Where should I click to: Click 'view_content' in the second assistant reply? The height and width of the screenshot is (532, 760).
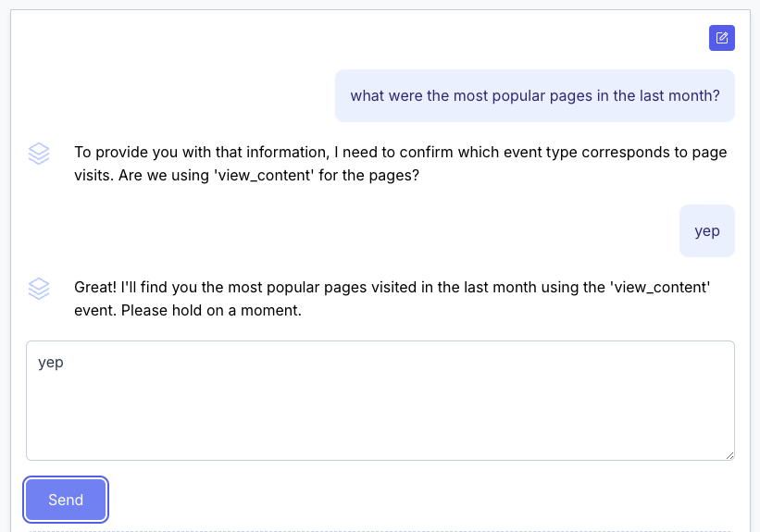coord(659,287)
